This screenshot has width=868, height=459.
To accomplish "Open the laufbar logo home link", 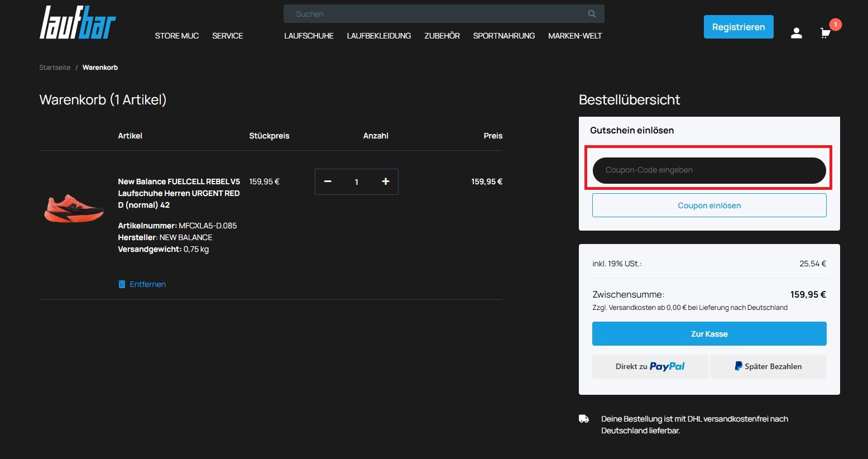I will 78,22.
